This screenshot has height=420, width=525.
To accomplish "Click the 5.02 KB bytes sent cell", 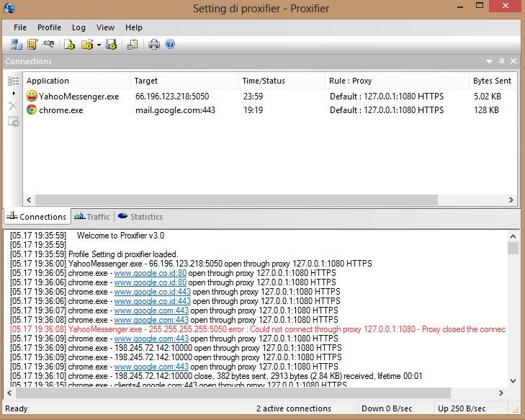I will coord(487,97).
